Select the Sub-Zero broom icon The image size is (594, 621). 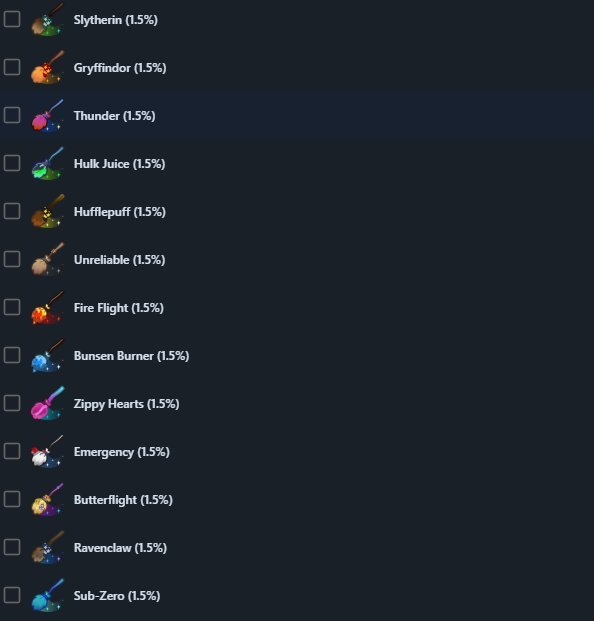[47, 595]
